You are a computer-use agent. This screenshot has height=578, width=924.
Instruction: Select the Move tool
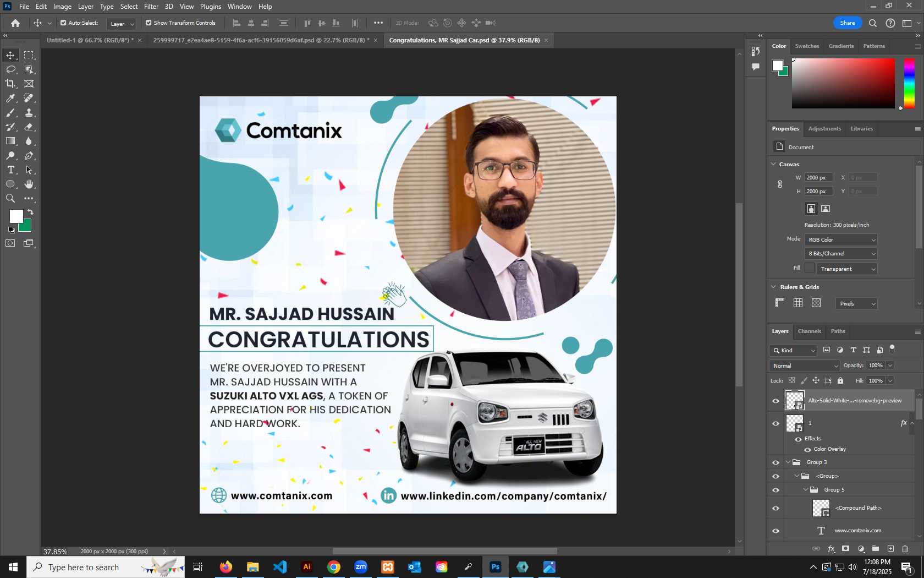10,55
